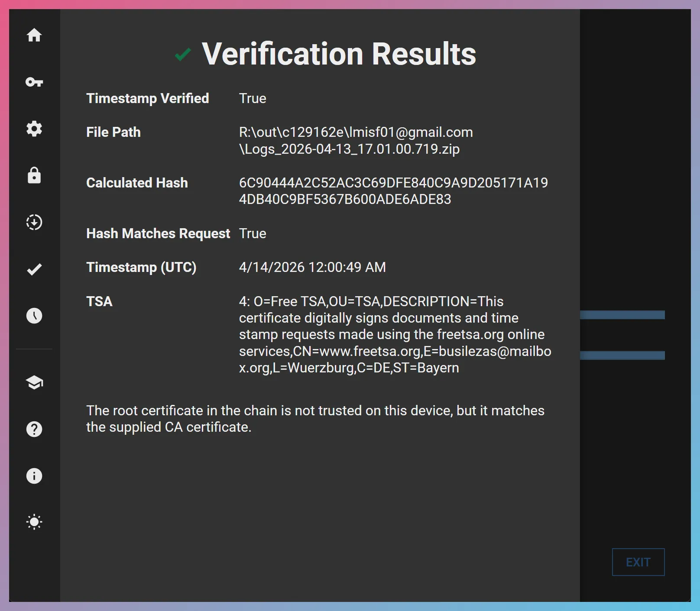The width and height of the screenshot is (700, 611).
Task: Open the Home screen from sidebar
Action: coord(34,36)
